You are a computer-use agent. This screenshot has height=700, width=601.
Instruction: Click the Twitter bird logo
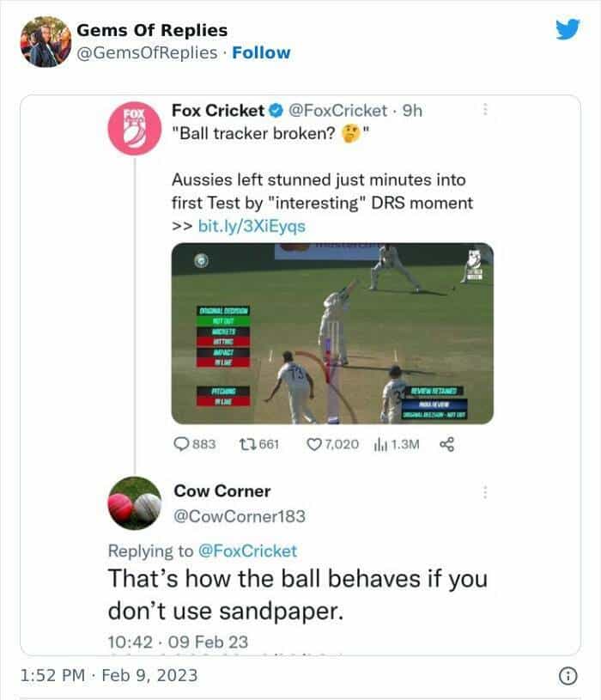(567, 30)
